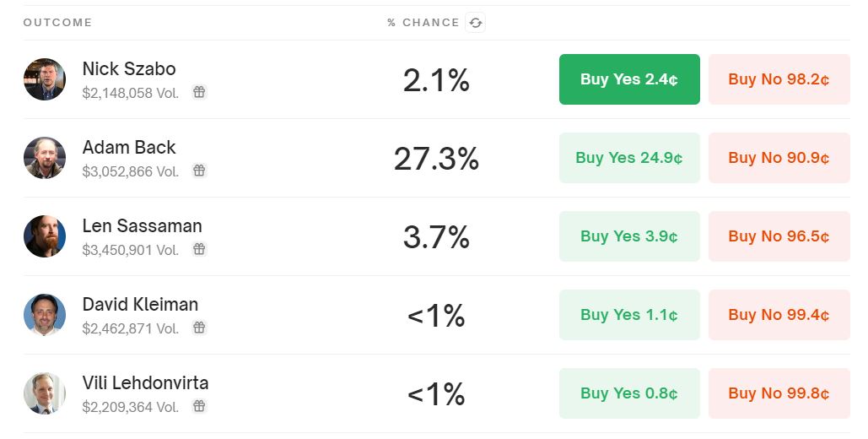The image size is (868, 439).
Task: Buy No for Adam Back at 90.9¢
Action: tap(779, 158)
